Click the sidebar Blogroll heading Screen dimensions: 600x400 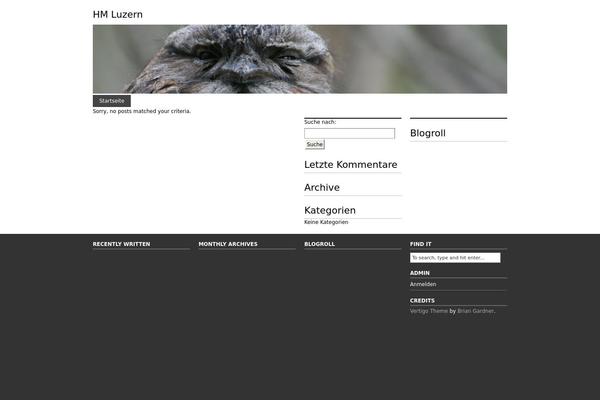point(428,133)
